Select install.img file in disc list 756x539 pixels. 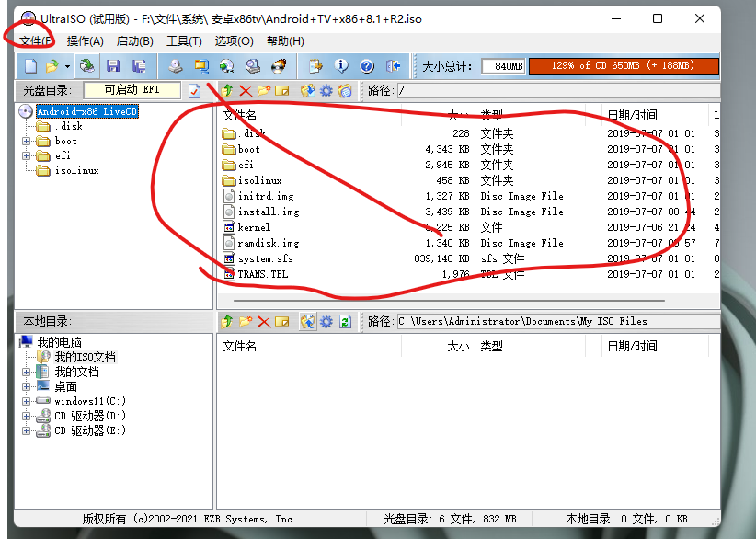pos(269,212)
